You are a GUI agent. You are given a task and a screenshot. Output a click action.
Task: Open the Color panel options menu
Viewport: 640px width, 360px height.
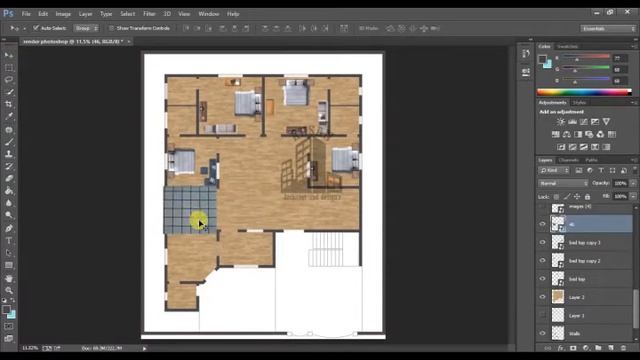tap(633, 47)
